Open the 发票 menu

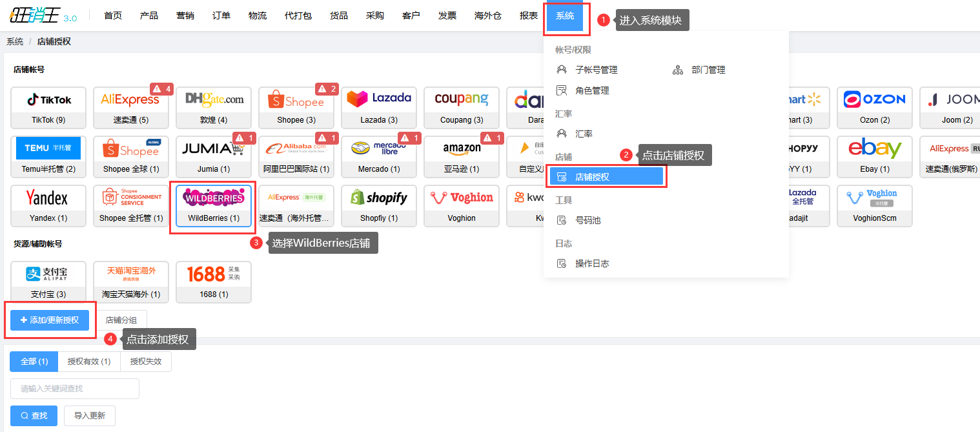click(x=447, y=15)
